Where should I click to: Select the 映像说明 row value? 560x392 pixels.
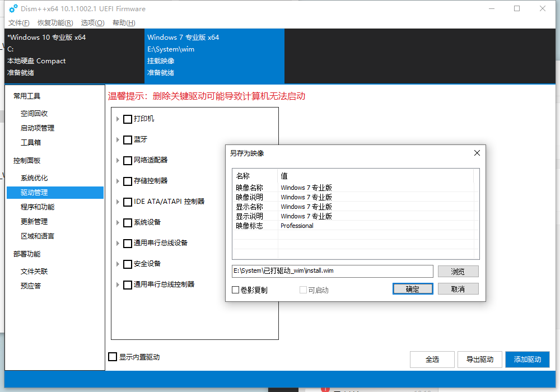[x=306, y=197]
